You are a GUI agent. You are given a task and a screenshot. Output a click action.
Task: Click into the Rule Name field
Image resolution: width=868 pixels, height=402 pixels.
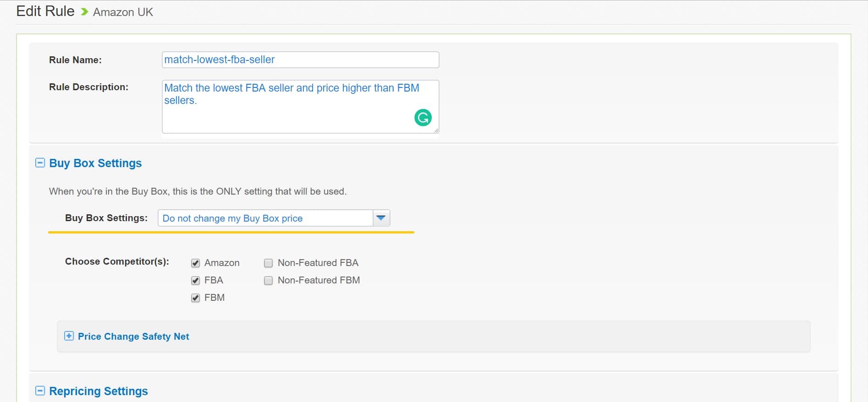tap(300, 60)
